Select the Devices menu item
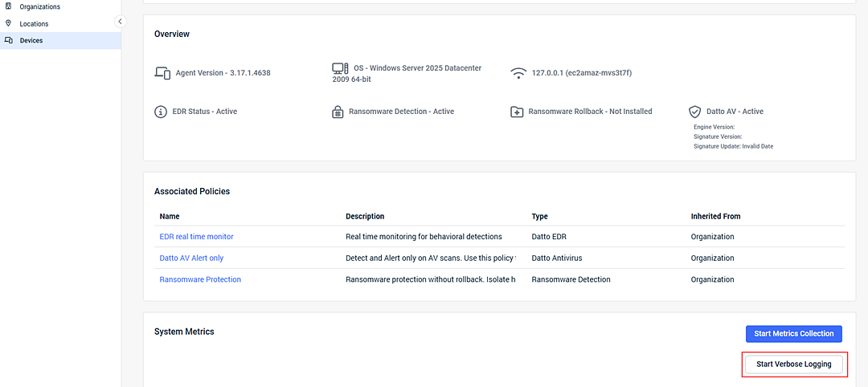The width and height of the screenshot is (868, 387). pyautogui.click(x=31, y=40)
